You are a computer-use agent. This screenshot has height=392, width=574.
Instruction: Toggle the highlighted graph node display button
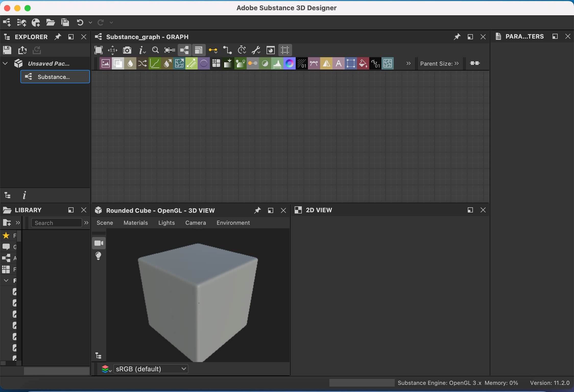pyautogui.click(x=184, y=50)
